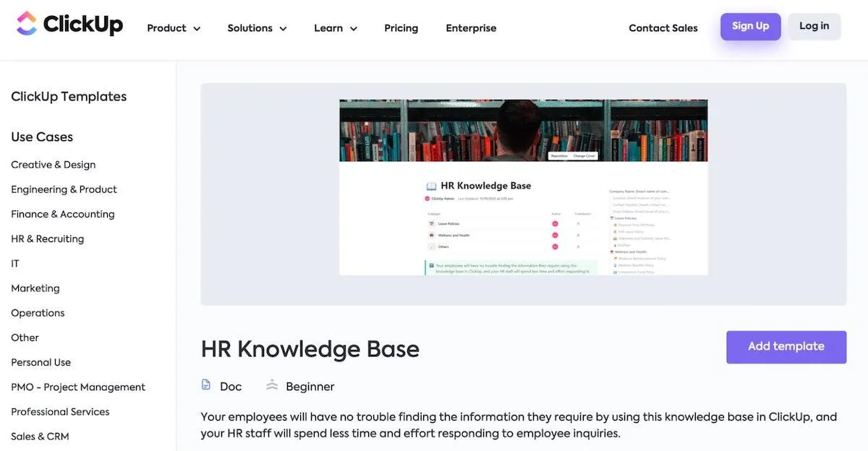Image resolution: width=868 pixels, height=451 pixels.
Task: Click the Sign Up button
Action: (750, 26)
